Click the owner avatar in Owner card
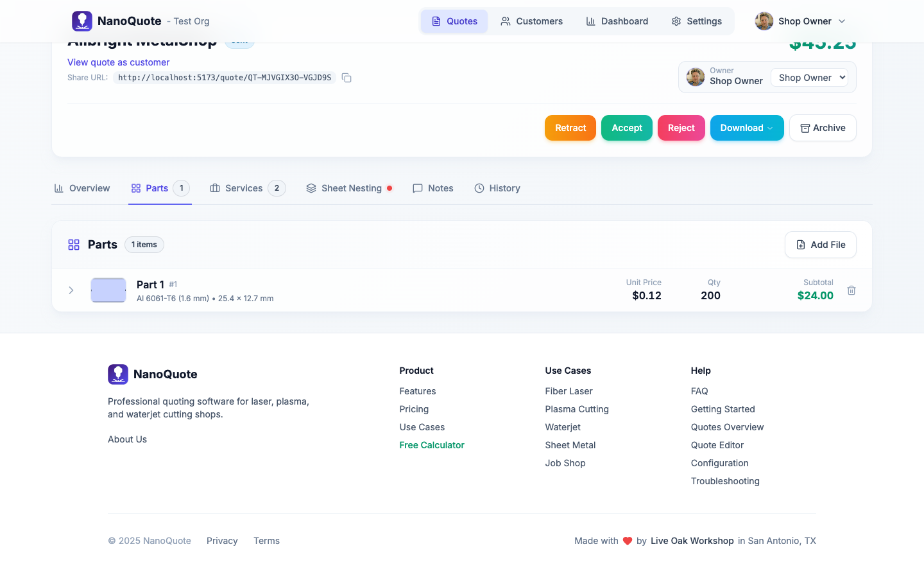This screenshot has width=924, height=578. click(696, 77)
